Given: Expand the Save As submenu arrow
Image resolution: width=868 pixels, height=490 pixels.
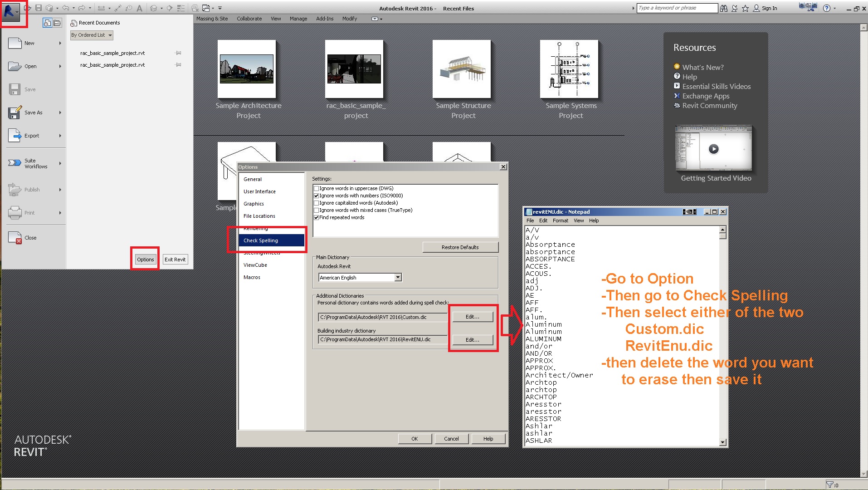Looking at the screenshot, I should click(60, 113).
